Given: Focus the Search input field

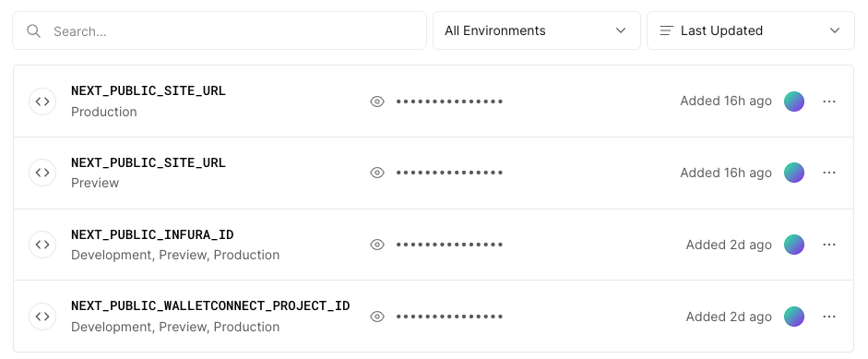Looking at the screenshot, I should [x=220, y=30].
